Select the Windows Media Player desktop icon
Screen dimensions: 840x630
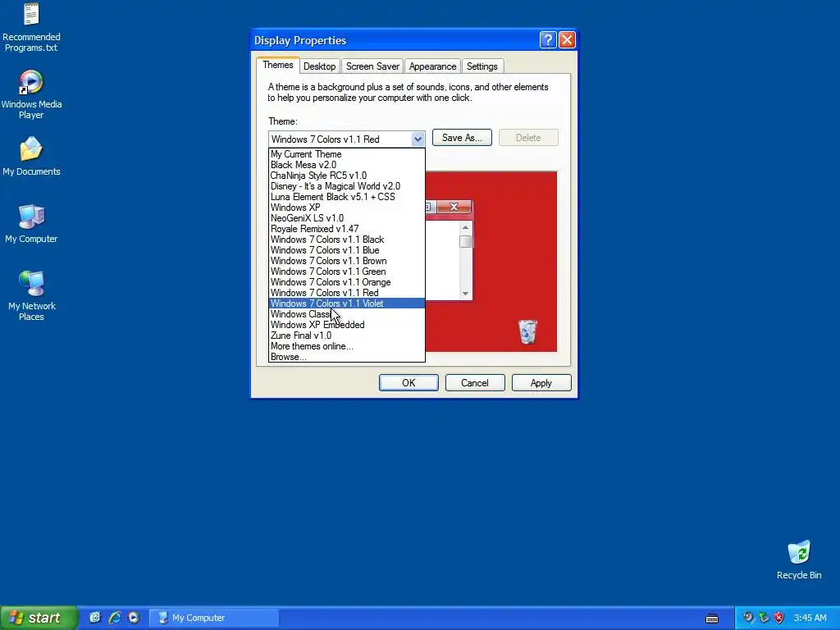tap(31, 94)
